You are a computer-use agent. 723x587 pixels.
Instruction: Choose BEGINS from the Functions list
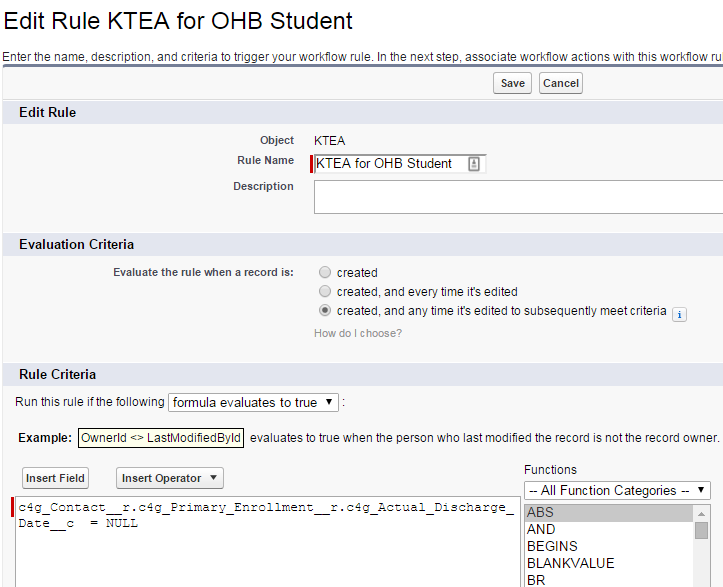tap(609, 546)
